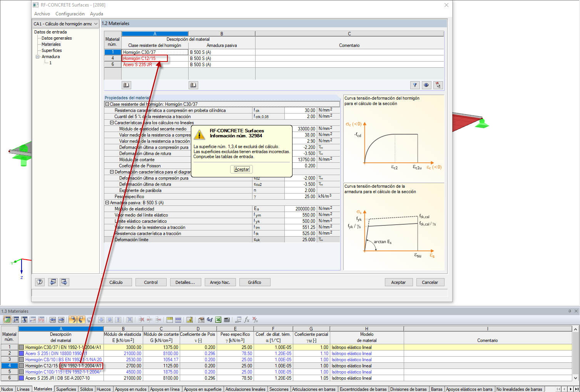Toggle the first highlighted yellow arrow toolbar button

click(x=73, y=320)
